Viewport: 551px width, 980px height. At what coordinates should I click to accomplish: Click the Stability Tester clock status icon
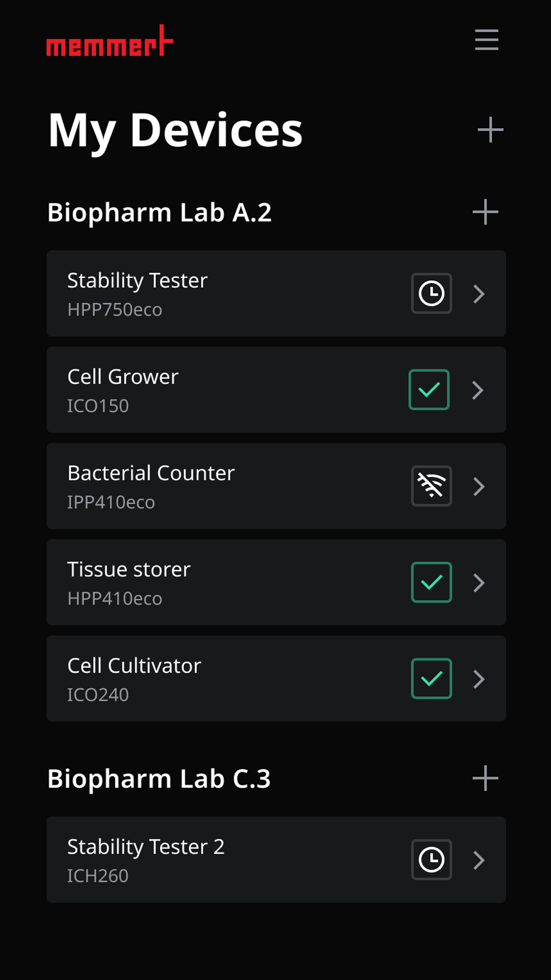[432, 293]
